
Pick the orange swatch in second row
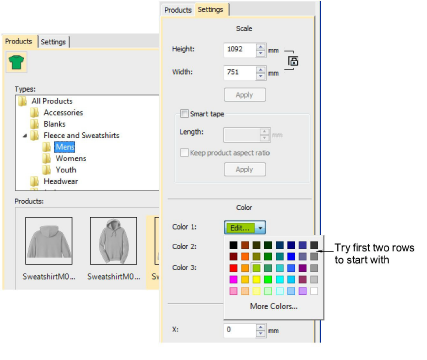click(x=245, y=257)
